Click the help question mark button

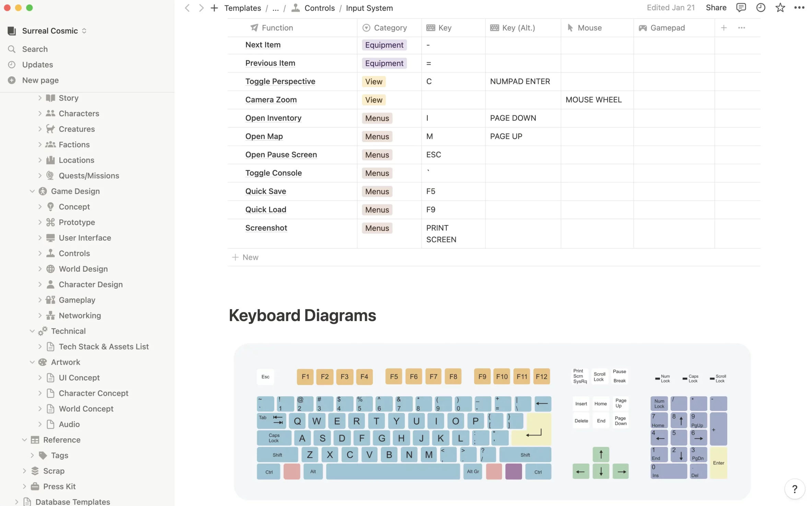[x=795, y=489]
